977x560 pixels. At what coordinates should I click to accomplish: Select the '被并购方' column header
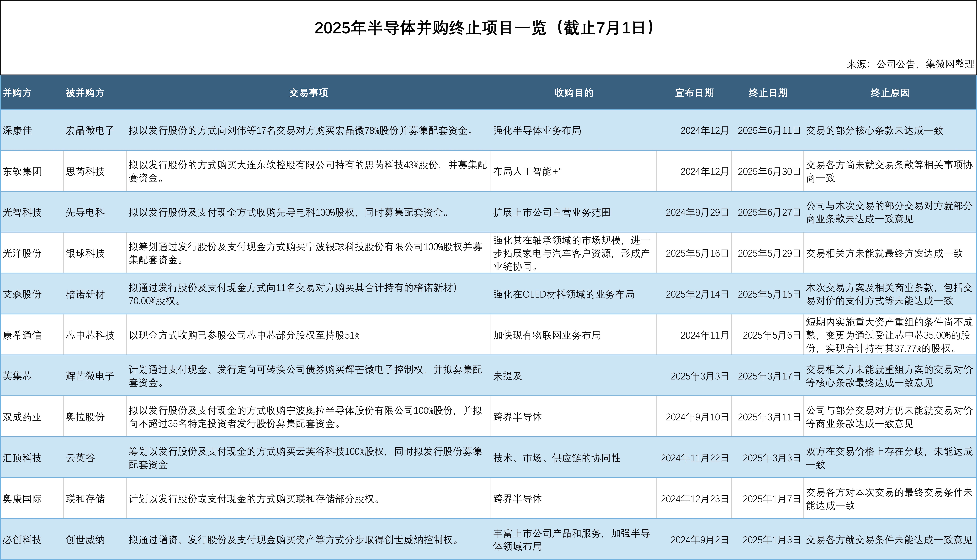[x=85, y=93]
